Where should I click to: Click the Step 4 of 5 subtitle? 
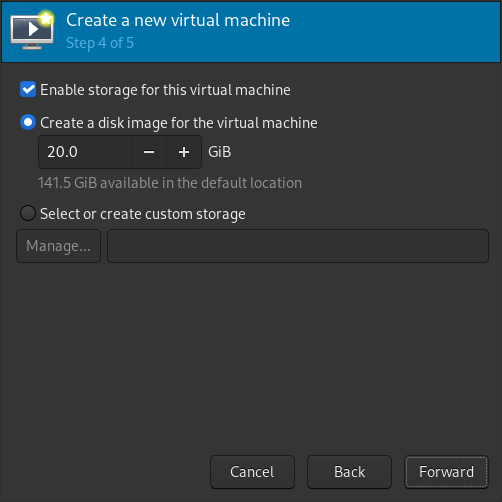pyautogui.click(x=100, y=43)
